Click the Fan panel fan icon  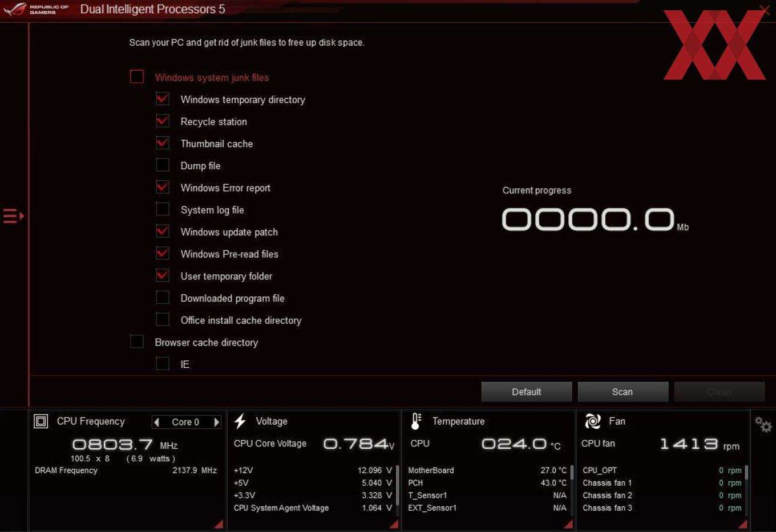coord(593,421)
